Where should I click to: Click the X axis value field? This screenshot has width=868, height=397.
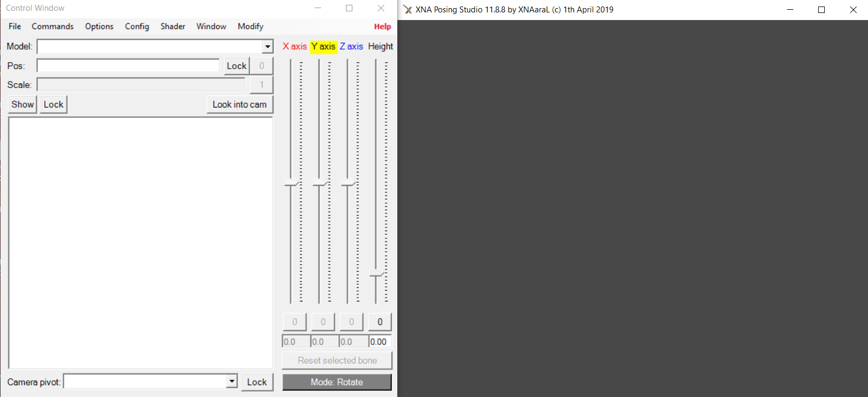296,341
